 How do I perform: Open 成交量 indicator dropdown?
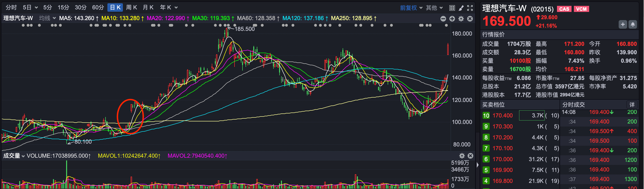(14, 156)
